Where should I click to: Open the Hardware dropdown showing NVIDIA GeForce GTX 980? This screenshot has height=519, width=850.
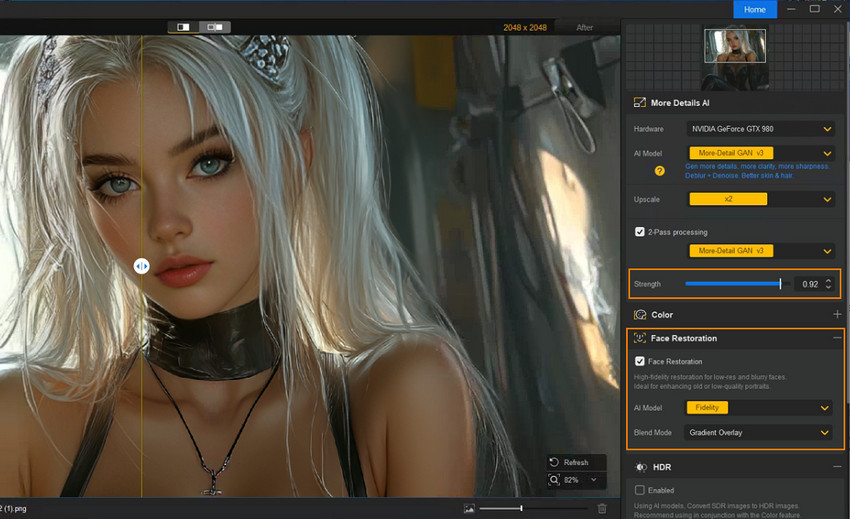[761, 129]
